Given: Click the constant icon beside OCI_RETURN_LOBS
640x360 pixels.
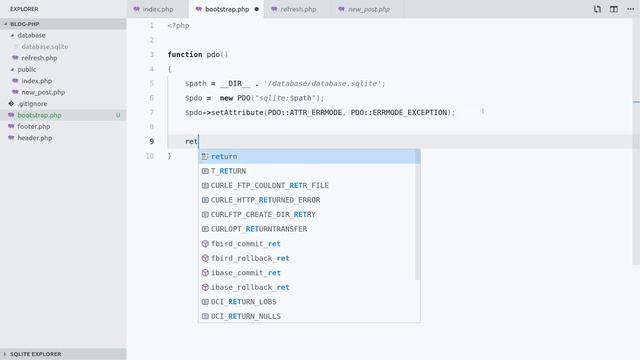Looking at the screenshot, I should click(x=205, y=302).
